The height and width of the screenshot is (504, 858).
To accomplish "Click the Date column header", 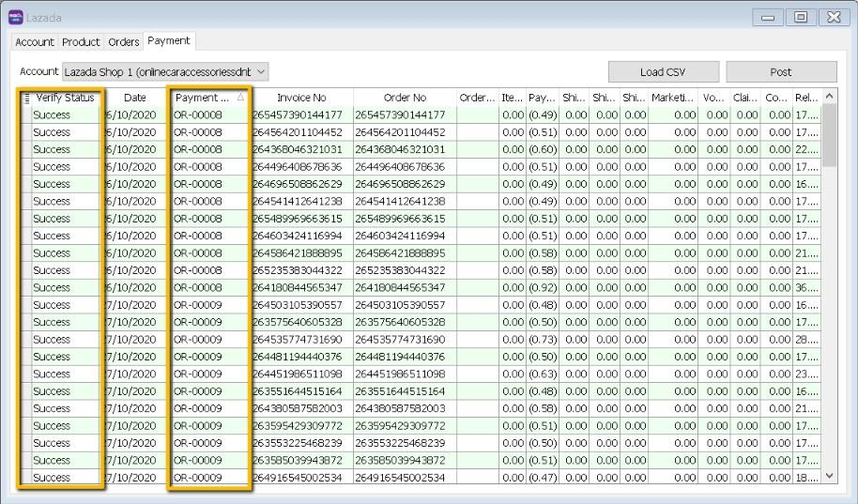I will 135,98.
